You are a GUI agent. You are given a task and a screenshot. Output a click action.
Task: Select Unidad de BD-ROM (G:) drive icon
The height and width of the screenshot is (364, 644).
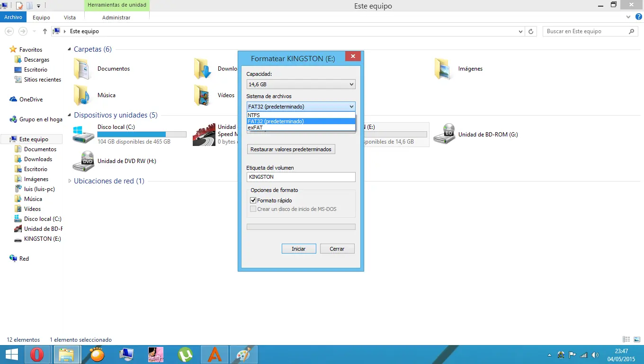coord(444,135)
